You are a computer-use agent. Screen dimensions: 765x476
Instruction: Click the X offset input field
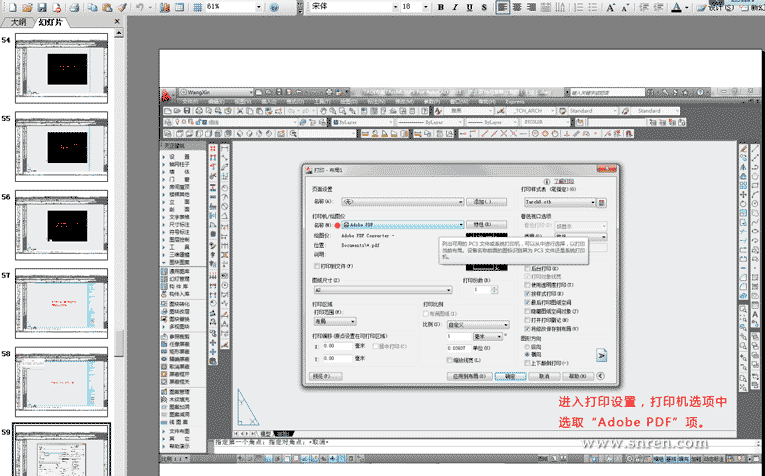337,346
